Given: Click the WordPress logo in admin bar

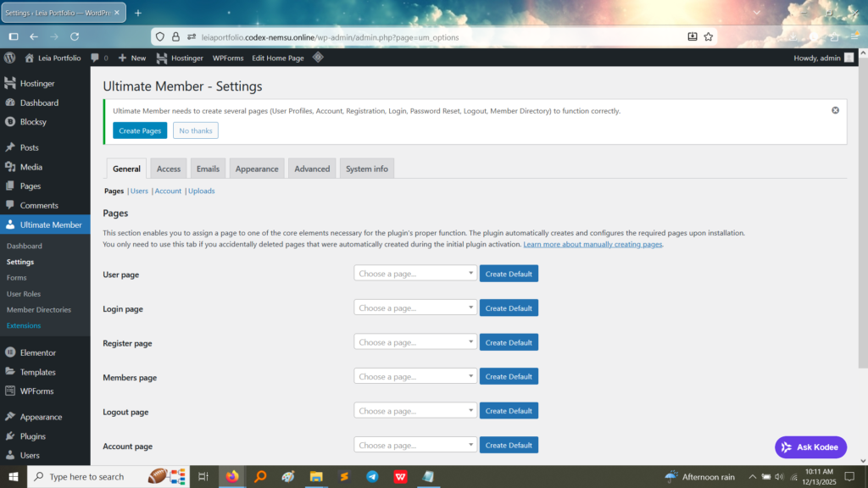Looking at the screenshot, I should (10, 58).
